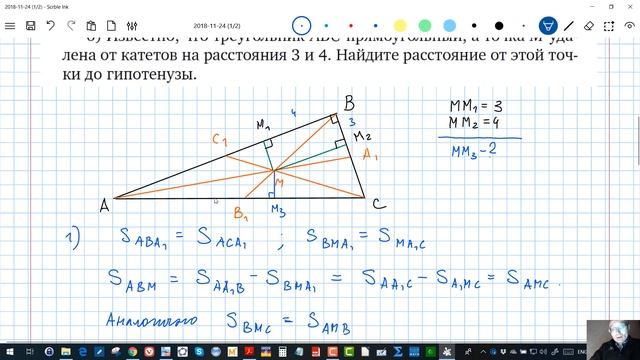Select the small teal pen dot
Viewport: 640px width, 360px height.
(x=326, y=26)
